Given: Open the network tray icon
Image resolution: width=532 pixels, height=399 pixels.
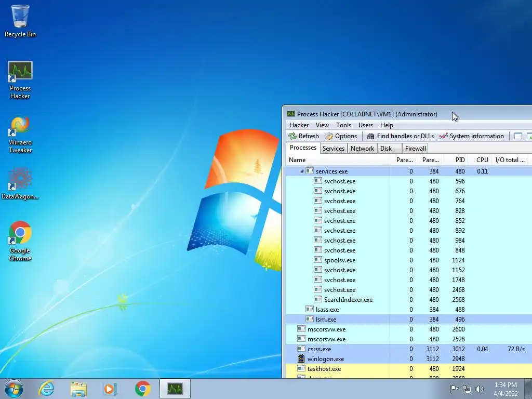Looking at the screenshot, I should tap(467, 389).
